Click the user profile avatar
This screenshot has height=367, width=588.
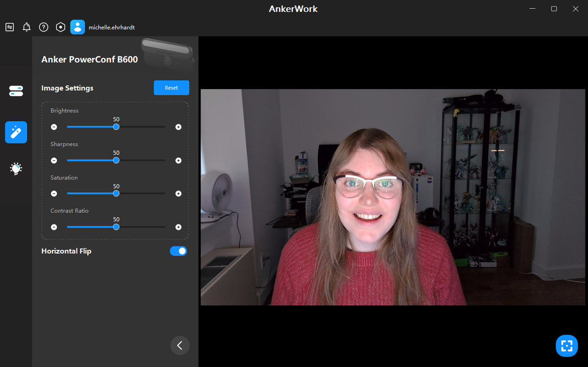tap(77, 27)
